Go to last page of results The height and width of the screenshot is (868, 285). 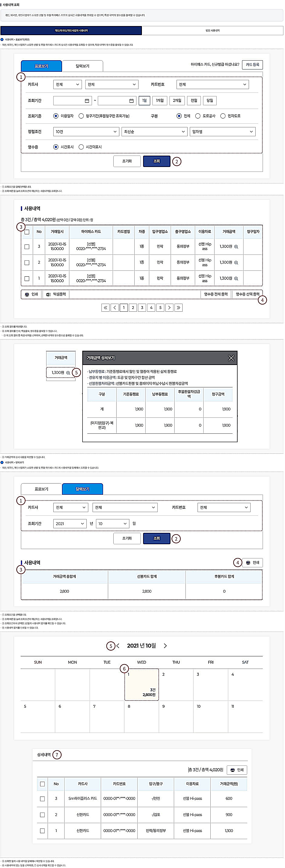(x=179, y=307)
